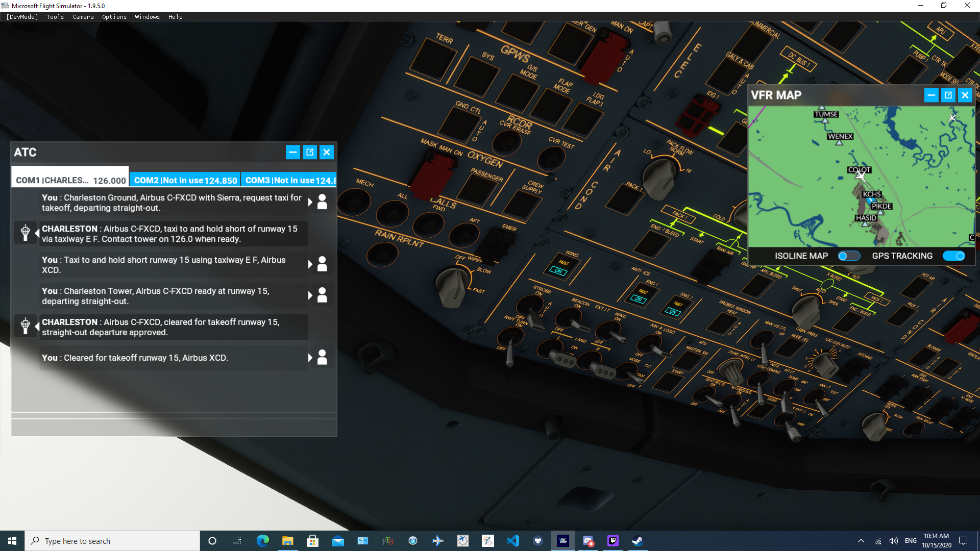980x551 pixels.
Task: Select message 'Cleared for takeoff runway 15, Airbus XCD'
Action: (174, 358)
